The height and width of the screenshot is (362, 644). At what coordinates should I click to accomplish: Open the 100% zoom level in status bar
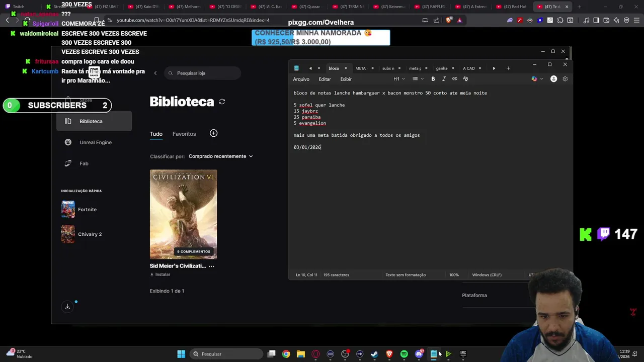(454, 275)
